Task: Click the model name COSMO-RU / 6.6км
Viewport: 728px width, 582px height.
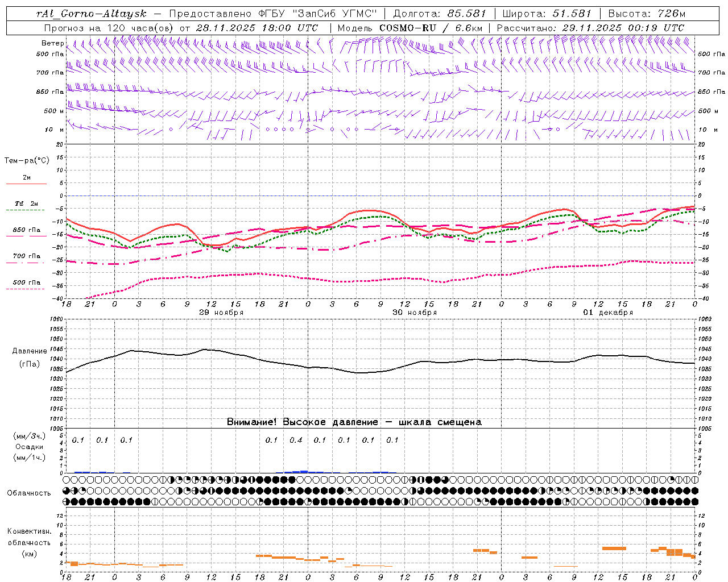Action: (x=431, y=28)
